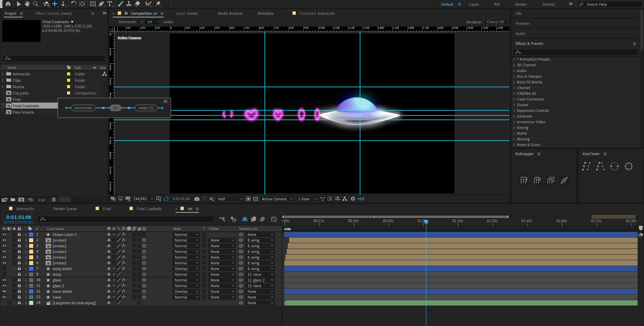Click the Region of Interest icon

point(248,199)
